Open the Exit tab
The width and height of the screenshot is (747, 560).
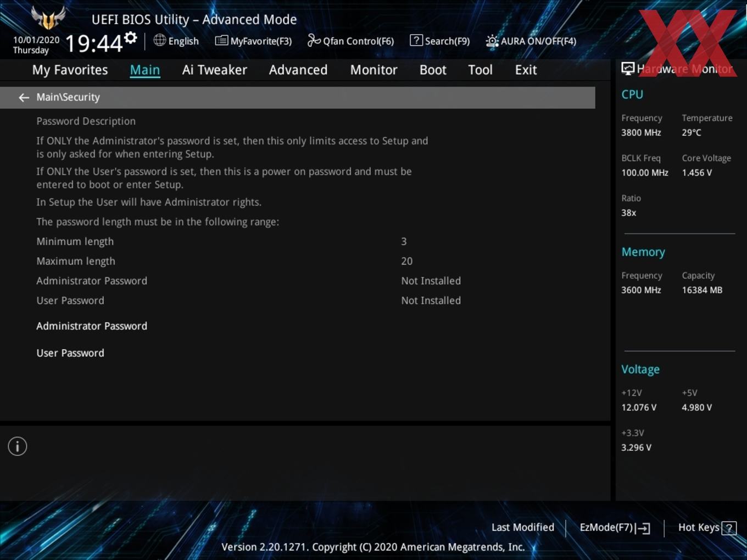[526, 70]
